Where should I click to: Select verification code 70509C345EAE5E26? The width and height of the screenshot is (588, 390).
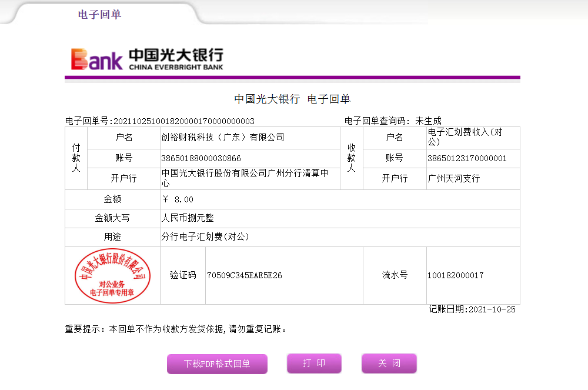point(245,275)
